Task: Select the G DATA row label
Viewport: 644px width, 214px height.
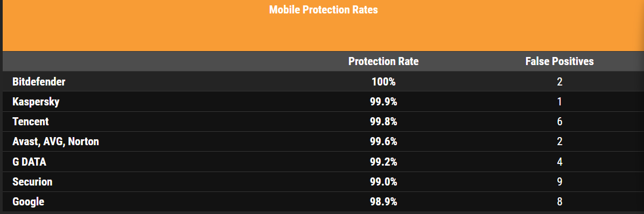Action: click(29, 162)
